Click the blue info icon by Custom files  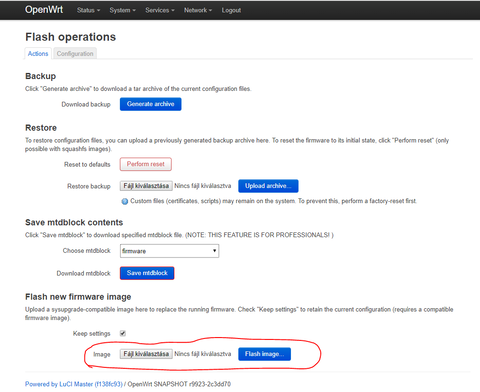coord(125,201)
